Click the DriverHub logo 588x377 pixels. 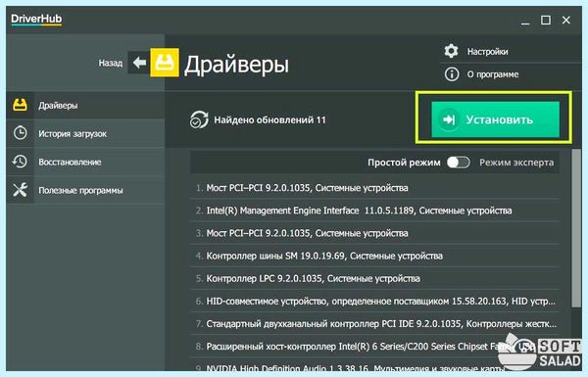pyautogui.click(x=36, y=20)
